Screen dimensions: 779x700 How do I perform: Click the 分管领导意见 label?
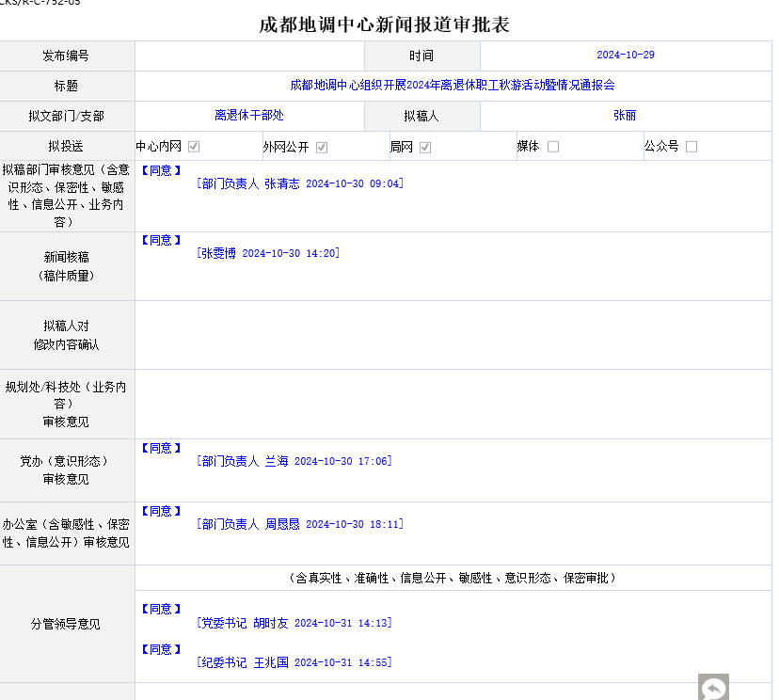66,624
